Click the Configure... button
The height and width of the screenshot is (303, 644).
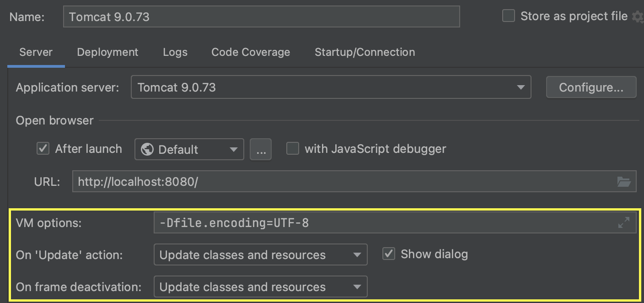pyautogui.click(x=591, y=87)
